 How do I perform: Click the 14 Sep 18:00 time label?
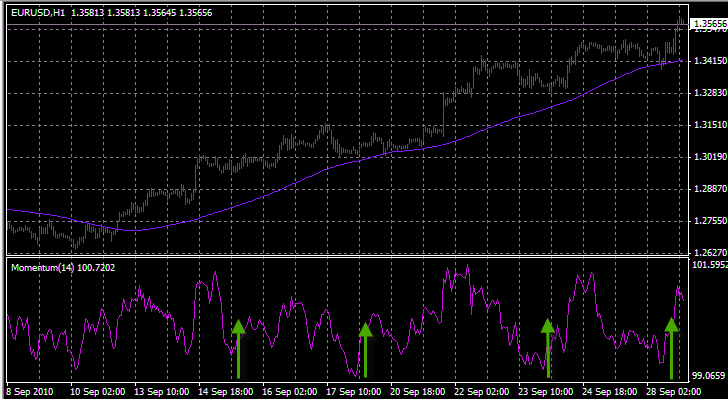226,391
